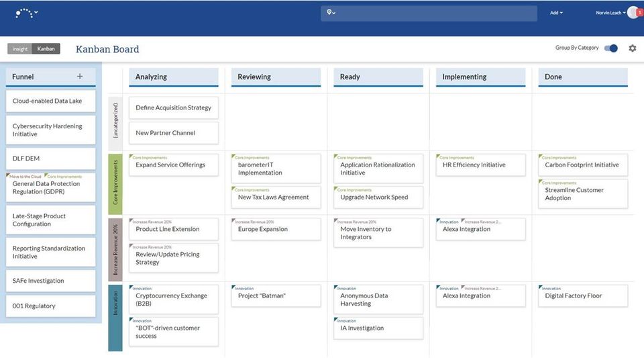
Task: Open board settings gear icon
Action: [633, 48]
